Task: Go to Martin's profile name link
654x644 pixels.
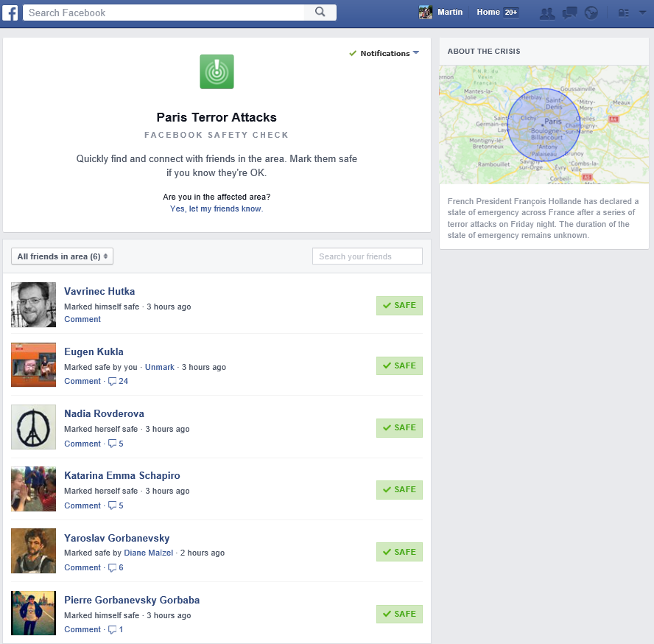Action: coord(450,12)
